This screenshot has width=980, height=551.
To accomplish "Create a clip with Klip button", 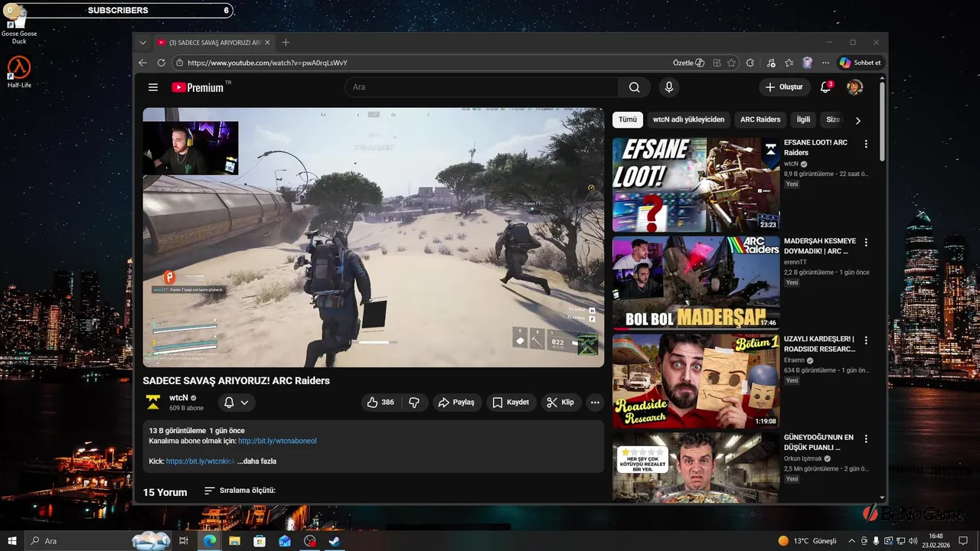I will 560,402.
